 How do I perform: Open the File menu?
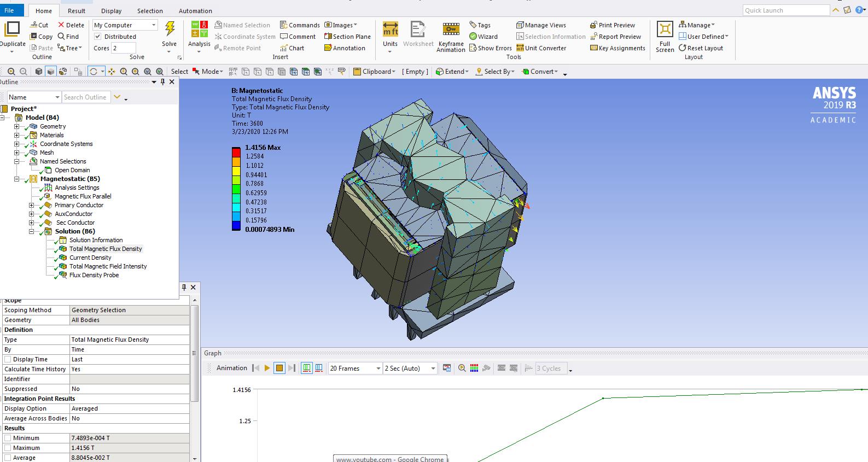tap(11, 10)
